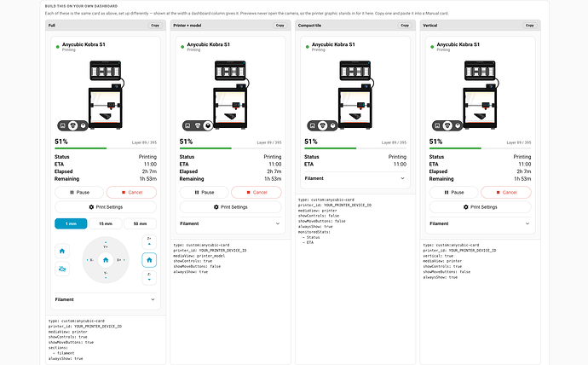Select printer graphic view in Printer + model card
This screenshot has height=365, width=588.
(198, 125)
